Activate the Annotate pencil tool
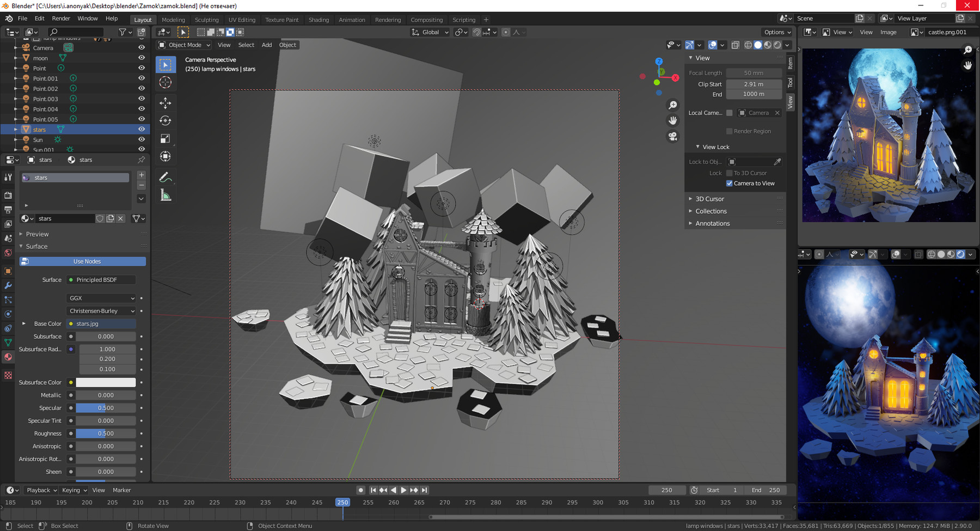Image resolution: width=980 pixels, height=531 pixels. pyautogui.click(x=166, y=177)
